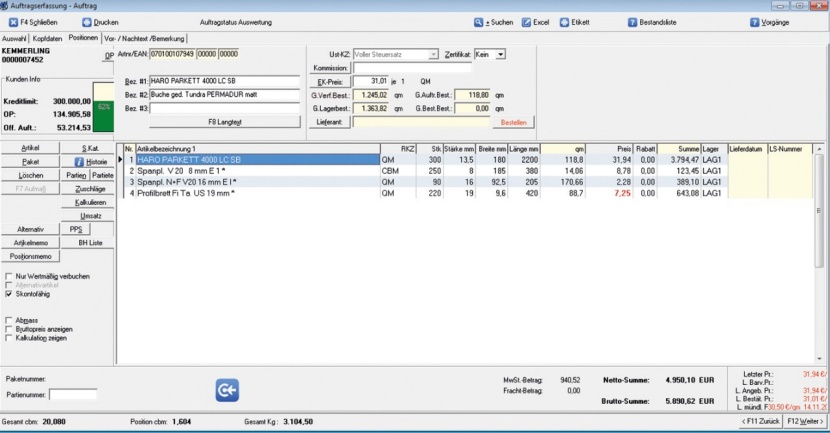This screenshot has width=830, height=433.
Task: Open Historie with the info icon
Action: 80,162
